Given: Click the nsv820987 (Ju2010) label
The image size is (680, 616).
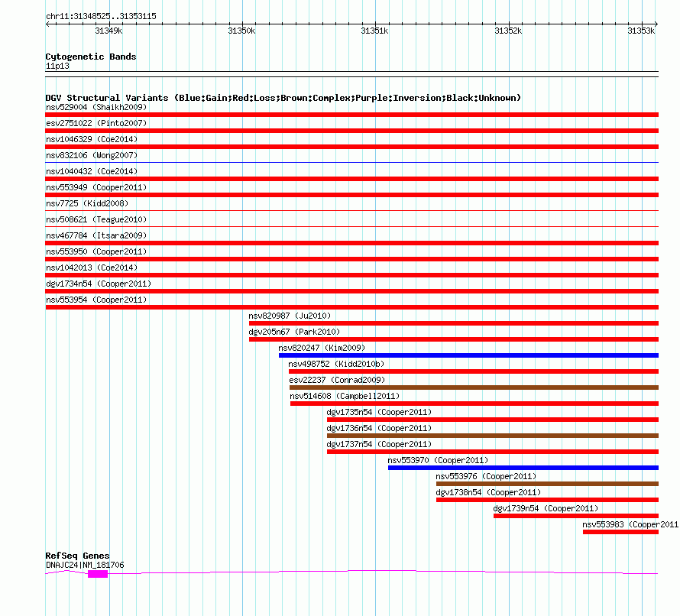Looking at the screenshot, I should 290,316.
